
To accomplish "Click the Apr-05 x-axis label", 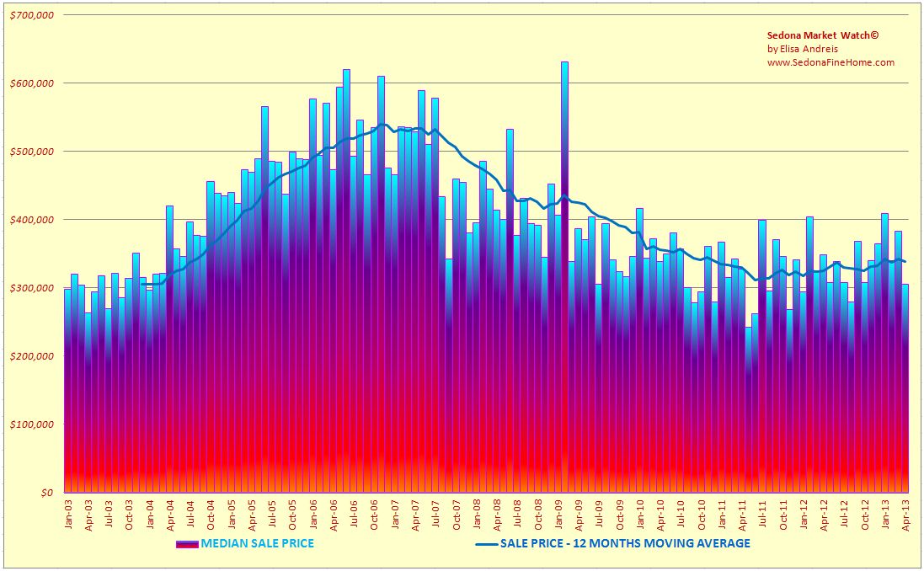I will pyautogui.click(x=252, y=515).
